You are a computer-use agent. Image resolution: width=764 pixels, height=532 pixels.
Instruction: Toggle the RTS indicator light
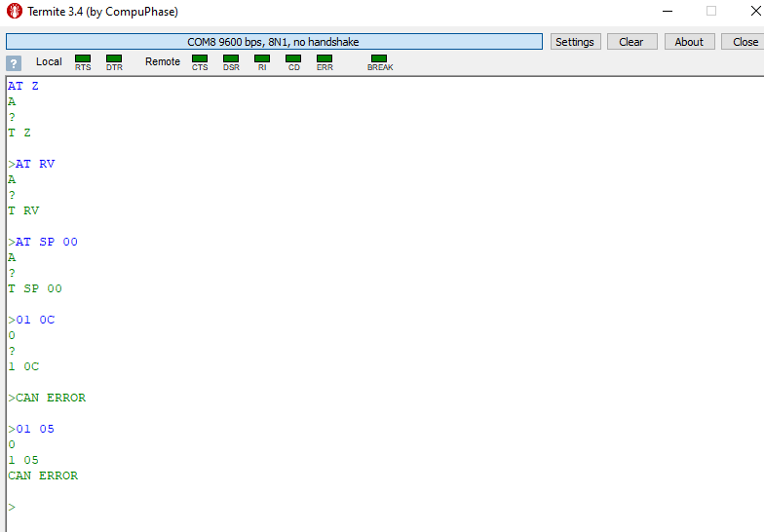point(83,58)
